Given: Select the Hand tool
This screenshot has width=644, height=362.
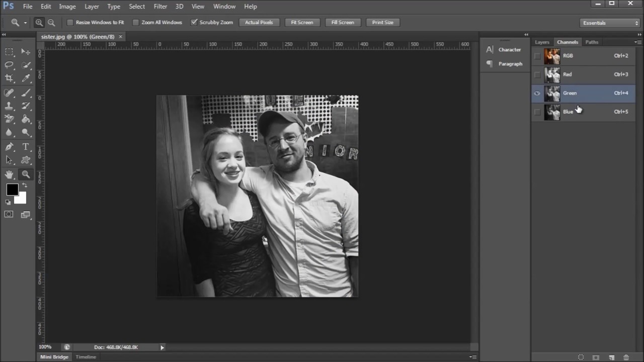Looking at the screenshot, I should 9,174.
